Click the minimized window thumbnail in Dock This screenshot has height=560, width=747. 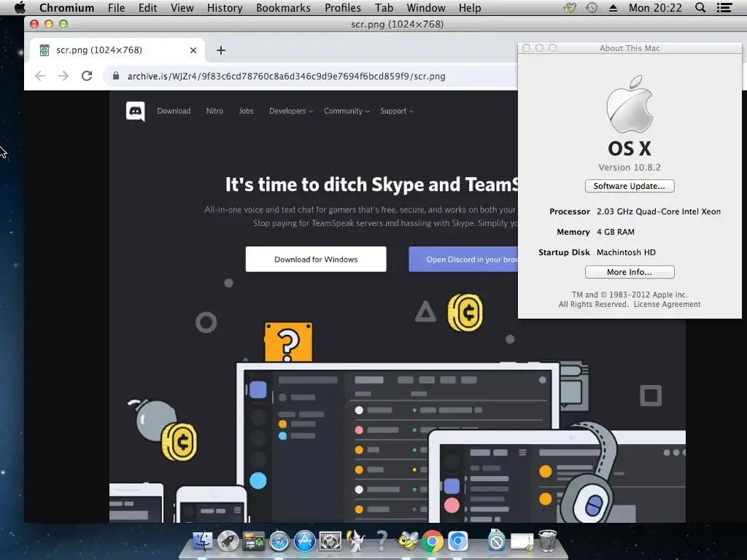point(522,542)
